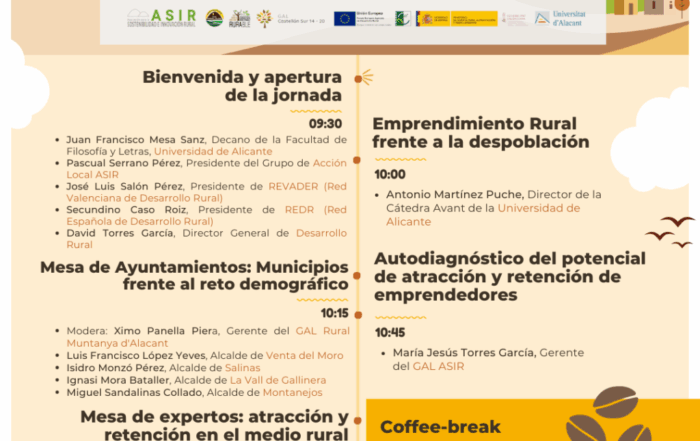Click heading 'Bienvenida y apertura de la jornada'

tap(242, 86)
